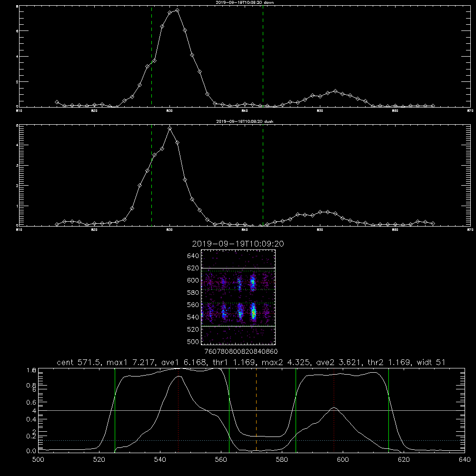Click the green vertical line near 615 in bottom plot
476x476 pixels.
point(388,410)
